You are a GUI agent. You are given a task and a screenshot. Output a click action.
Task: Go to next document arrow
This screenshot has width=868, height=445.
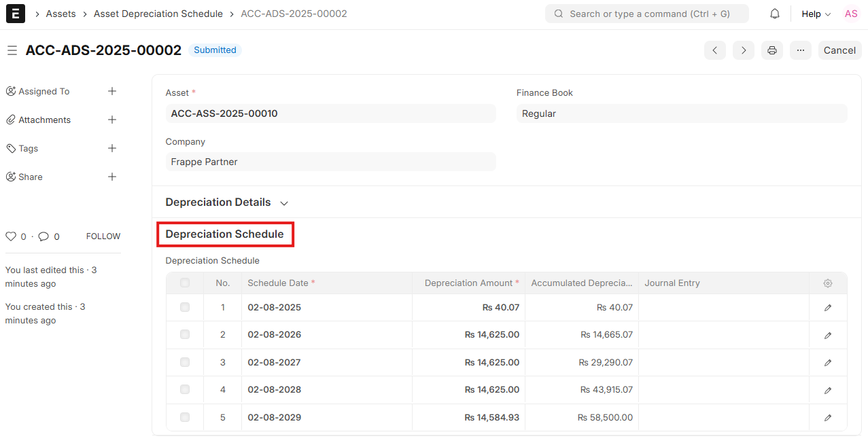point(744,50)
